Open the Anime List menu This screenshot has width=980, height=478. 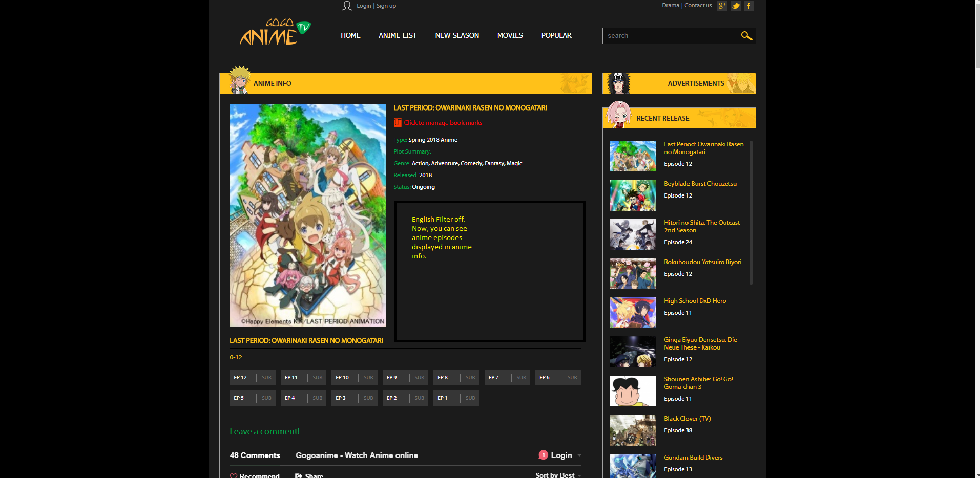(x=398, y=35)
